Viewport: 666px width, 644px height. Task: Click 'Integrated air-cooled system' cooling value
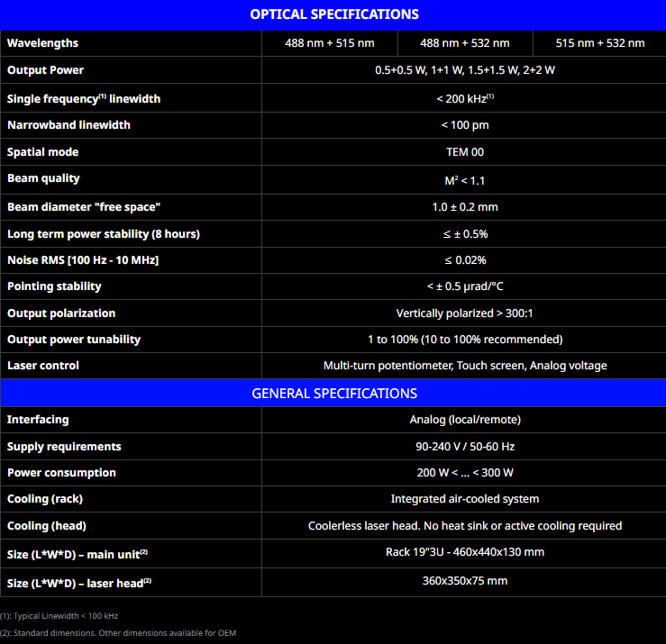coord(465,499)
